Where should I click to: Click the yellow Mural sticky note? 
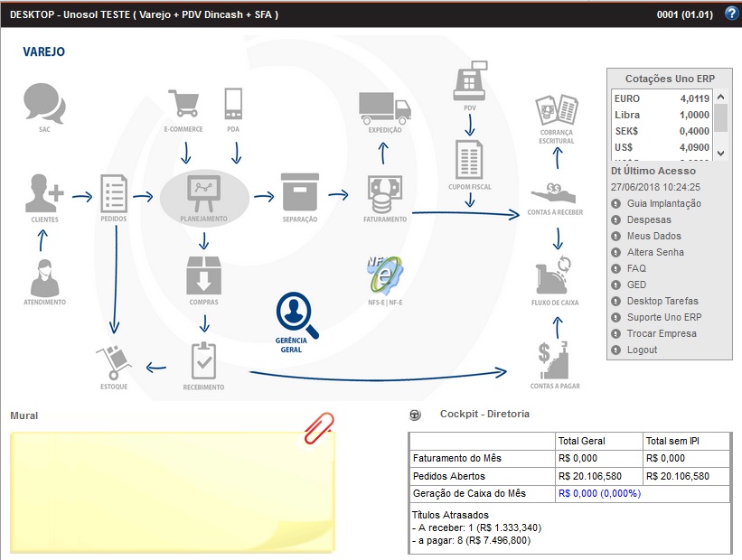click(x=172, y=492)
